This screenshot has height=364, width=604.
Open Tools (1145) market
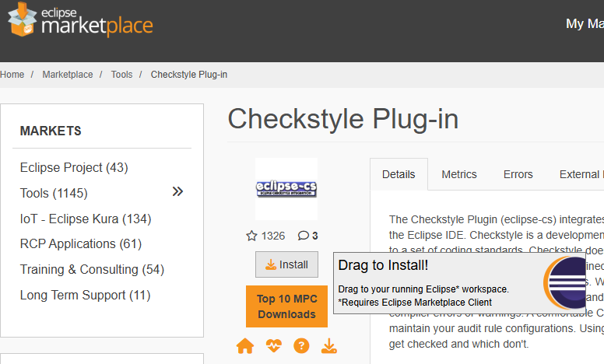point(54,193)
